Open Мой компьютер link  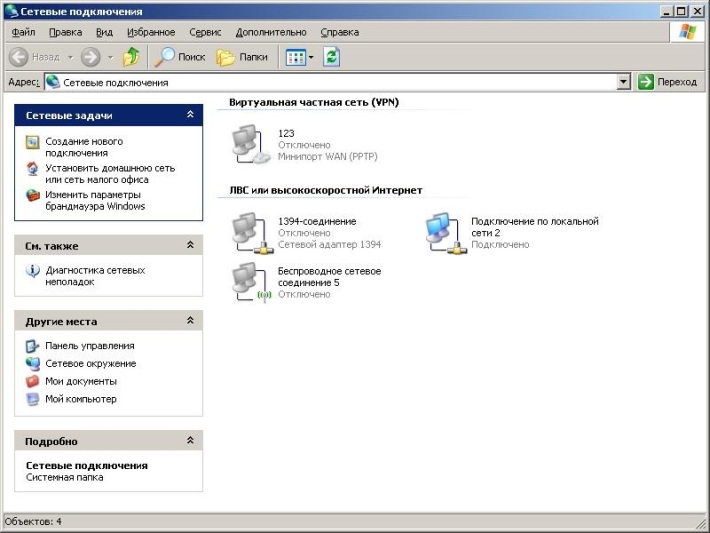[81, 399]
